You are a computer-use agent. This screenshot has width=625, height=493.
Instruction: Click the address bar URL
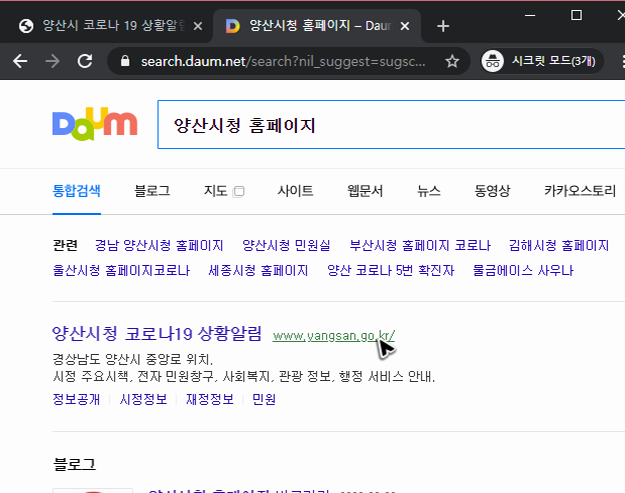tap(283, 61)
